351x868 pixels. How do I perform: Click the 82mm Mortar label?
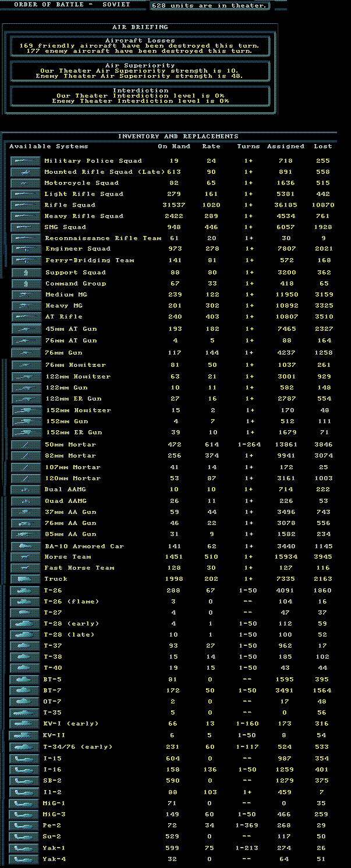(x=70, y=456)
